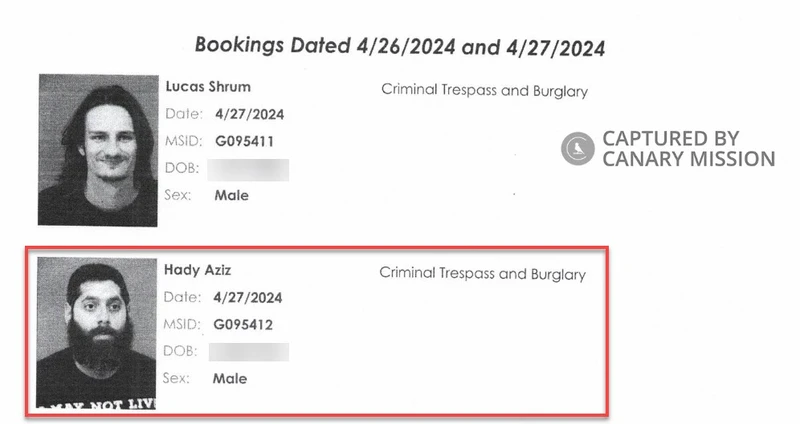Click the Sex label in Hady Aziz's entry
The height and width of the screenshot is (424, 800).
click(x=176, y=378)
